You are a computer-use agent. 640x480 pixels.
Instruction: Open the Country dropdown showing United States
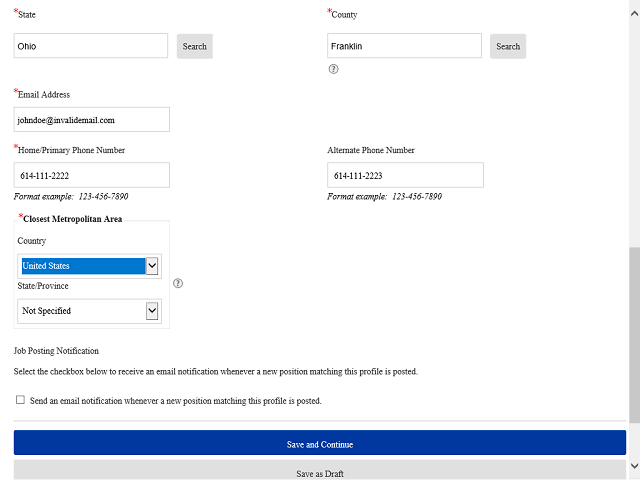(x=89, y=266)
